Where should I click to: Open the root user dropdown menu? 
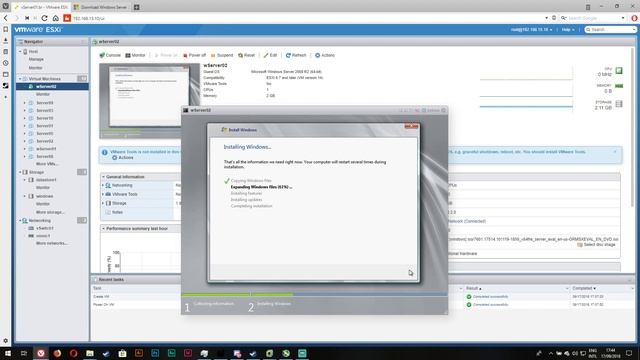click(x=531, y=29)
